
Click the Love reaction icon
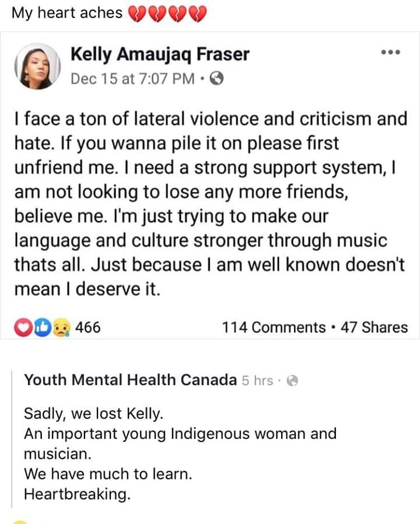(x=22, y=327)
